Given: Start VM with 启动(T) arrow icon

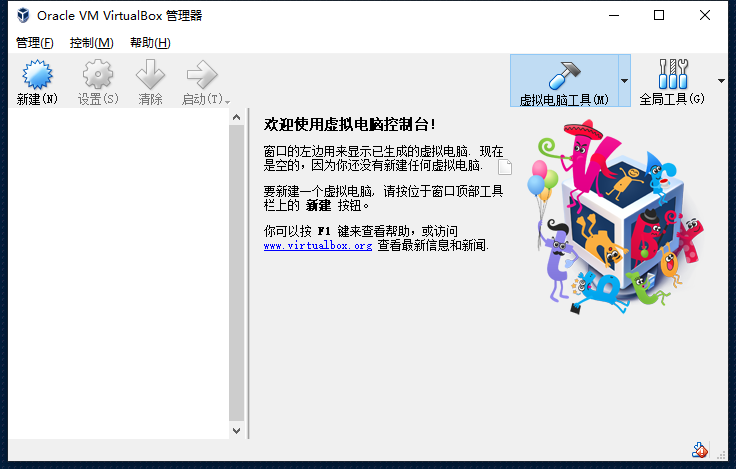Looking at the screenshot, I should 202,74.
